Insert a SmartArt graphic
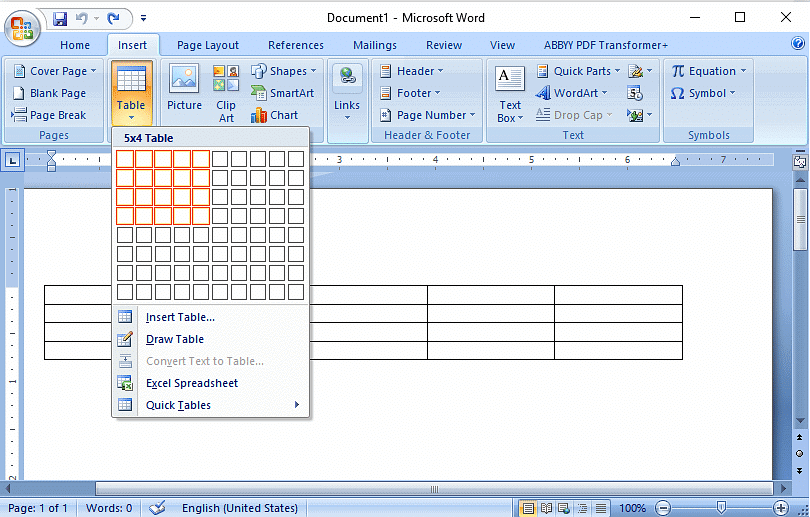Screen dimensions: 810x517 click(283, 93)
